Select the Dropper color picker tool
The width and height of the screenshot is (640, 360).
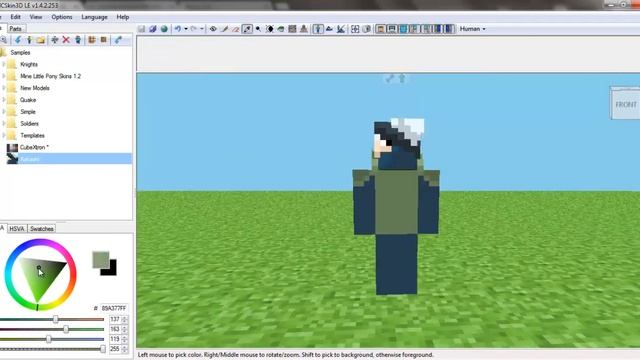point(247,29)
